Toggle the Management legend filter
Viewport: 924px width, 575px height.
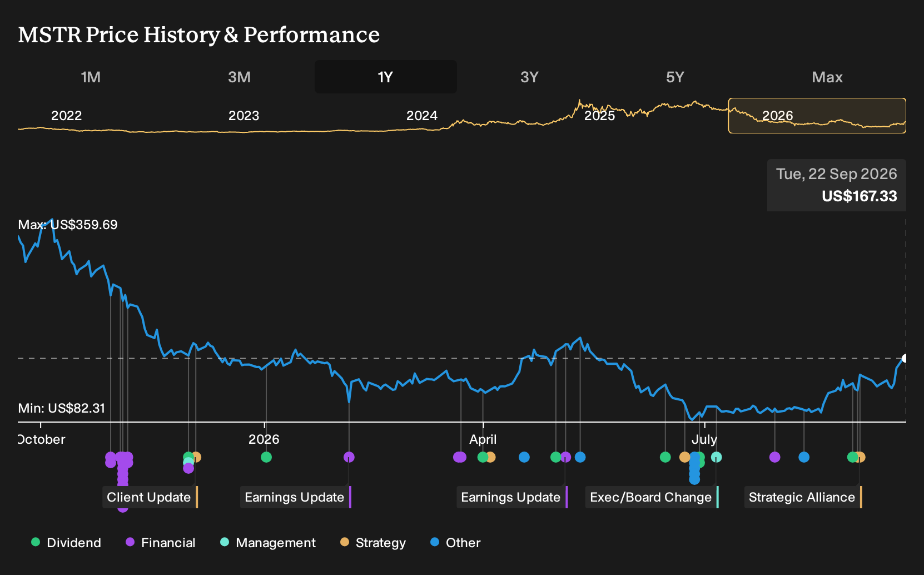(x=268, y=543)
